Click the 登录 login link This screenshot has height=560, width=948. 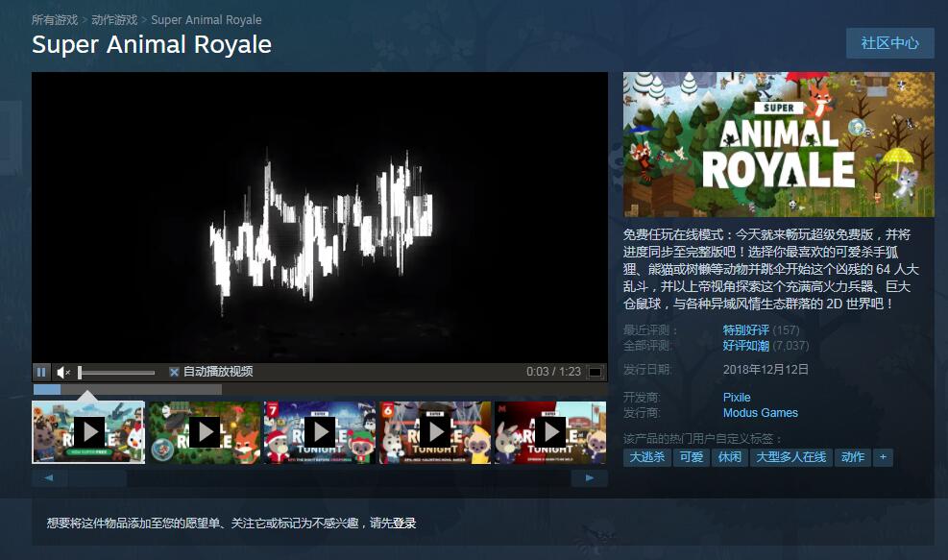pos(404,523)
